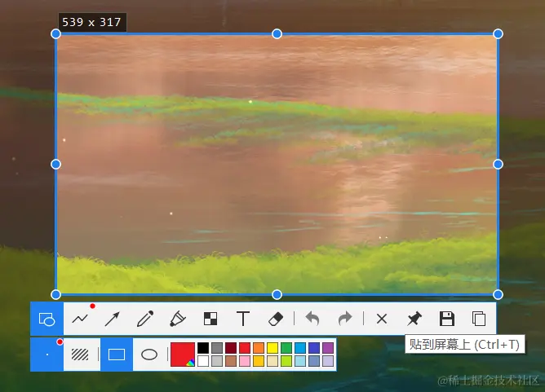Viewport: 545px width, 392px height.
Task: Pick the small red swatch in palette
Action: point(245,348)
